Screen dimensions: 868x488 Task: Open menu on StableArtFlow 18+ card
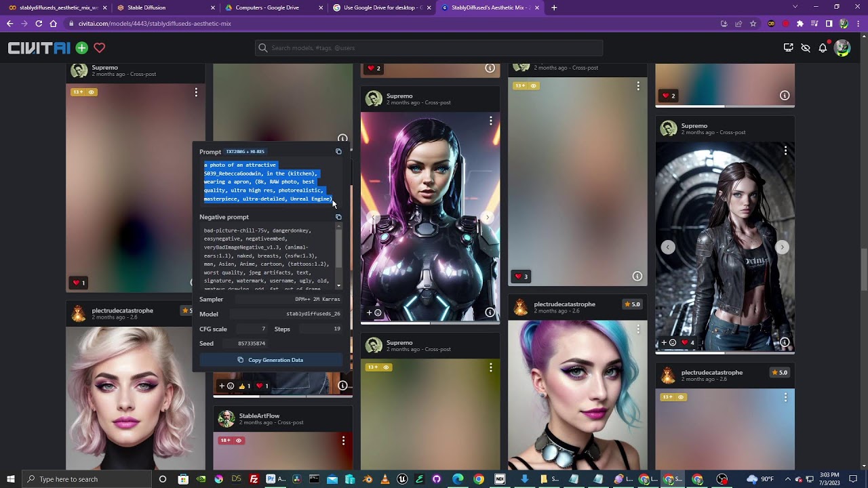[x=343, y=441]
